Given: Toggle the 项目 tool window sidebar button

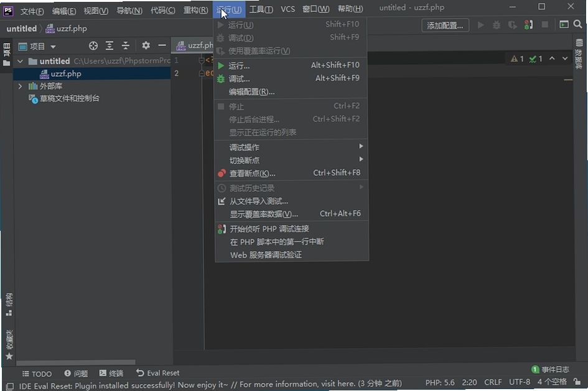Looking at the screenshot, I should (7, 54).
